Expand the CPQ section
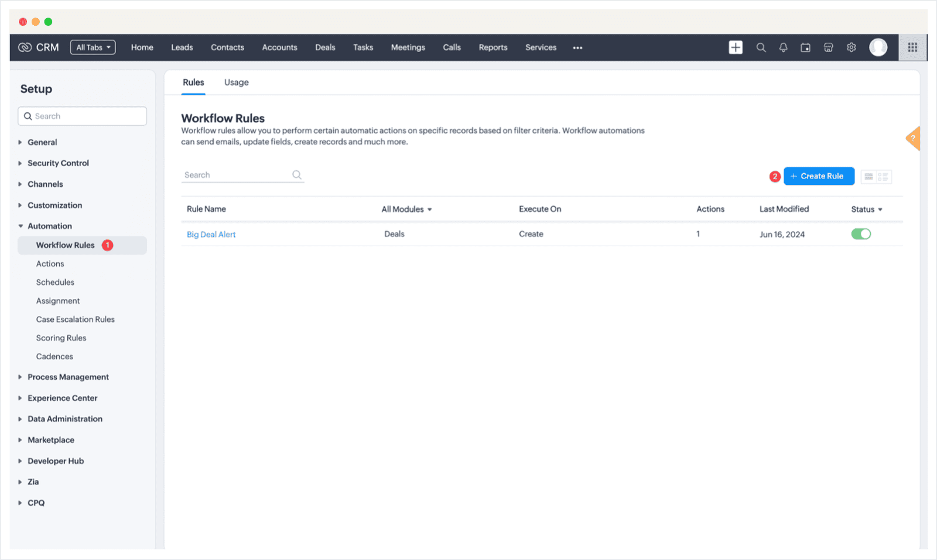The height and width of the screenshot is (560, 937). (36, 503)
